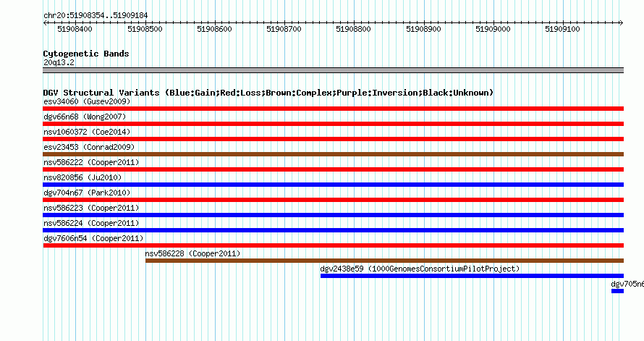
Task: Click ruler position 51908800
Action: [x=353, y=29]
